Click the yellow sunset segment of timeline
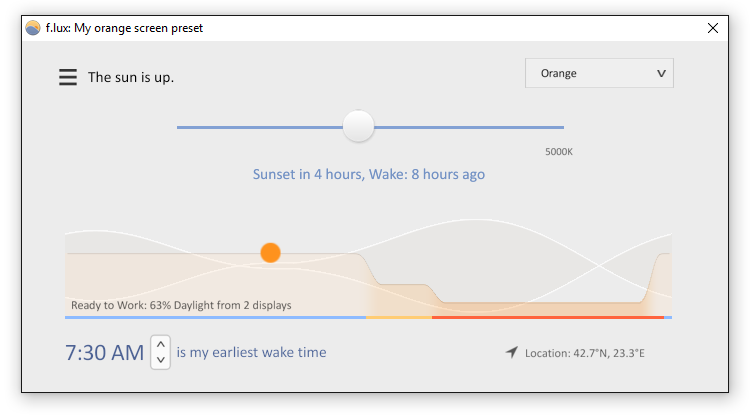 (x=399, y=317)
